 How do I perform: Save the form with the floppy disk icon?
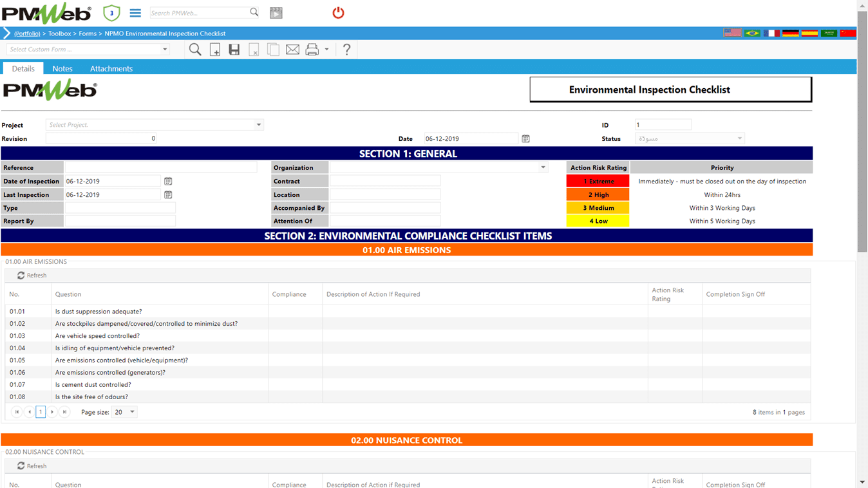[x=234, y=50]
